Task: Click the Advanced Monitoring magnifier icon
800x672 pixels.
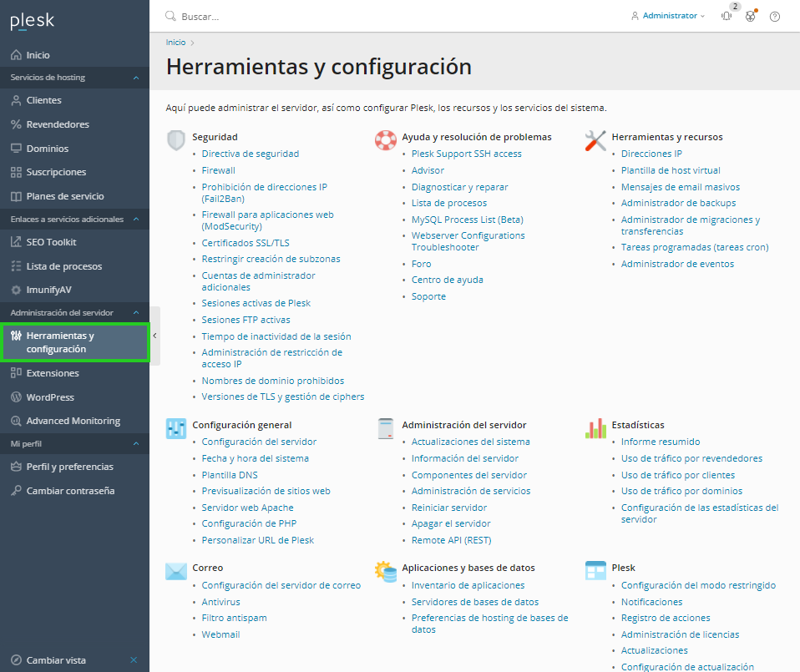Action: coord(17,421)
